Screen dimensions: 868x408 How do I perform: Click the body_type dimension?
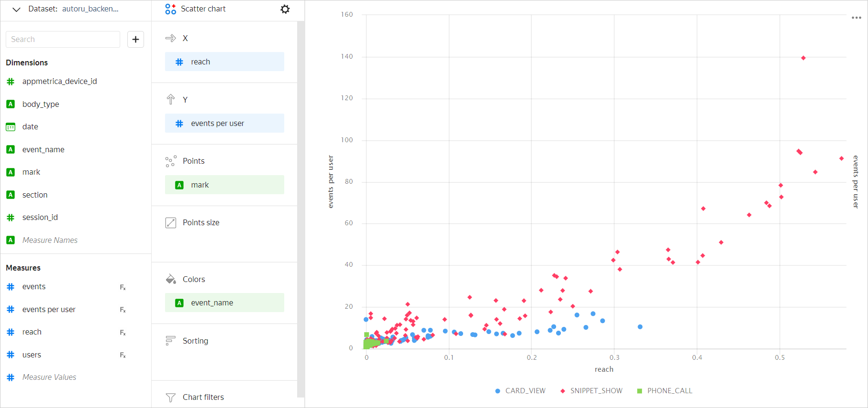coord(41,104)
